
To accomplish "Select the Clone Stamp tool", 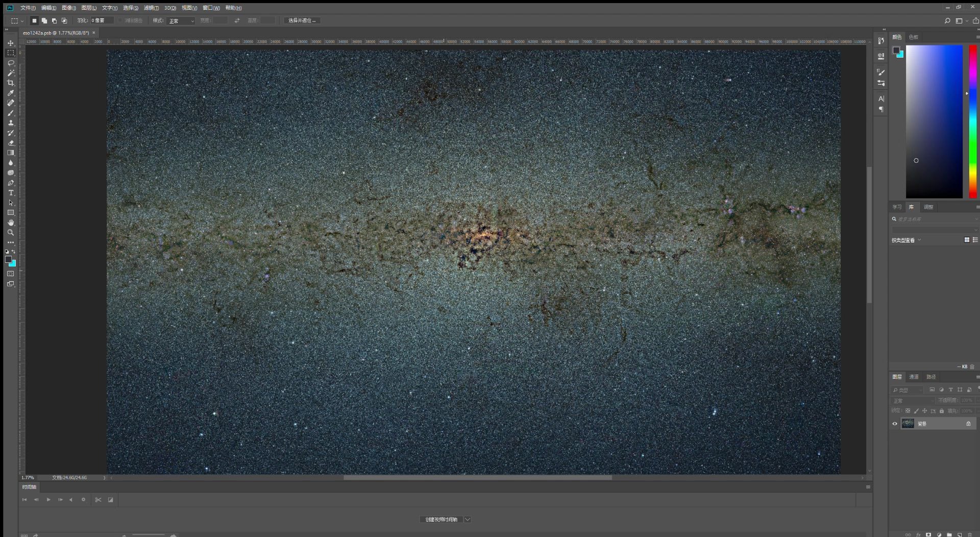I will [11, 123].
